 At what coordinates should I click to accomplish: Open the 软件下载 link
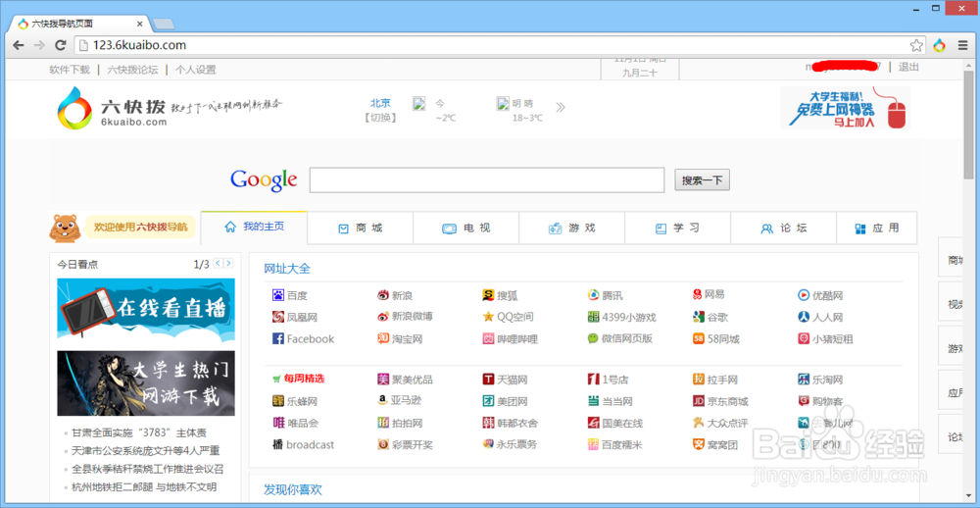(x=70, y=70)
